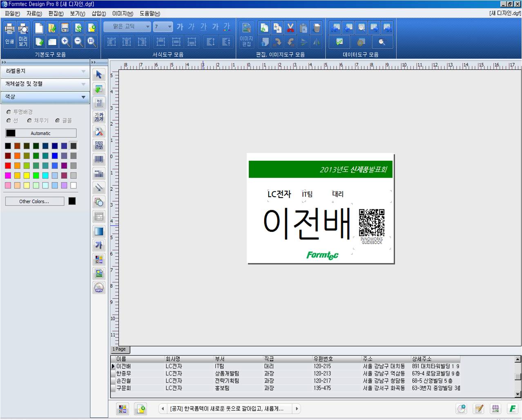522x420 pixels.
Task: Create a new blank document
Action: coord(39,28)
